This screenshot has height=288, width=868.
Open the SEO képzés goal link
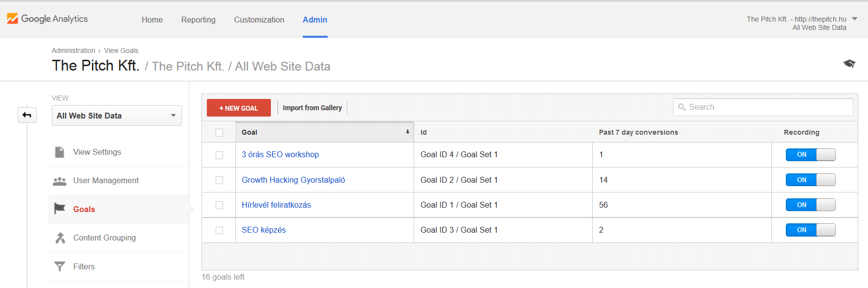264,230
